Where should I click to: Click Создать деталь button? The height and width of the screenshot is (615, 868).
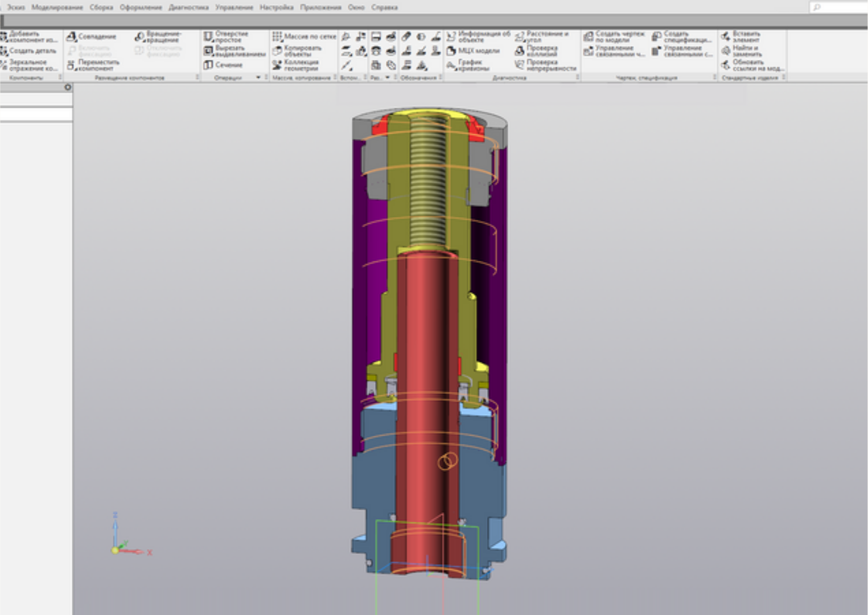[x=28, y=51]
